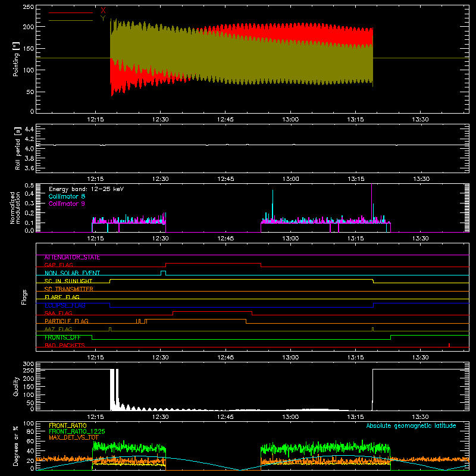This screenshot has width=476, height=476.
Task: Click the SC_IN_SUNLIGHT flag label
Action: [68, 281]
